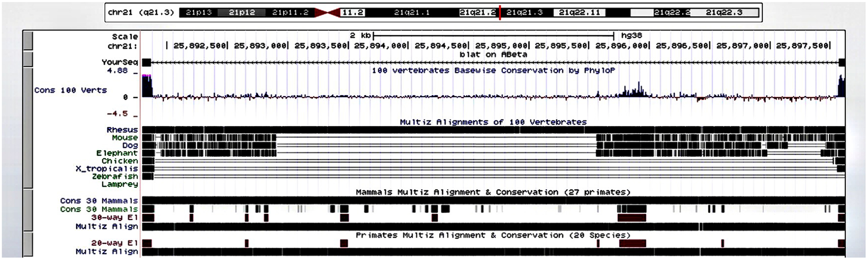Click the left YourSeq alignment block

(x=146, y=63)
